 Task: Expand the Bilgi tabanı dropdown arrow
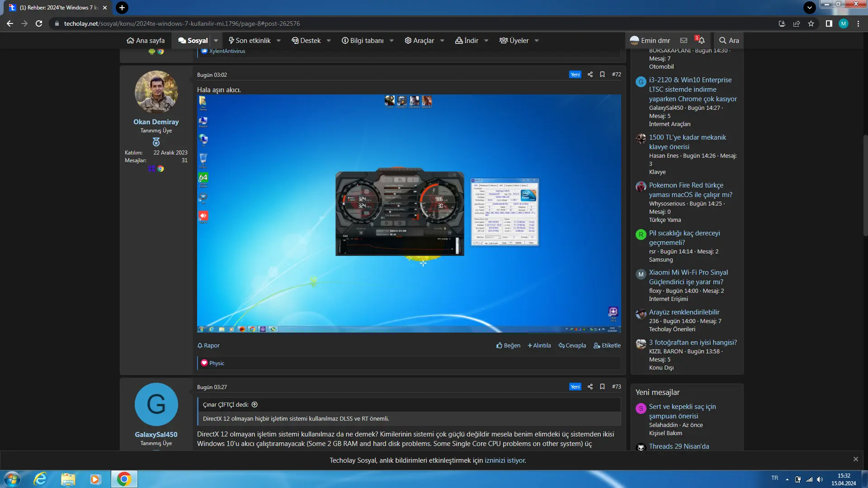click(392, 41)
